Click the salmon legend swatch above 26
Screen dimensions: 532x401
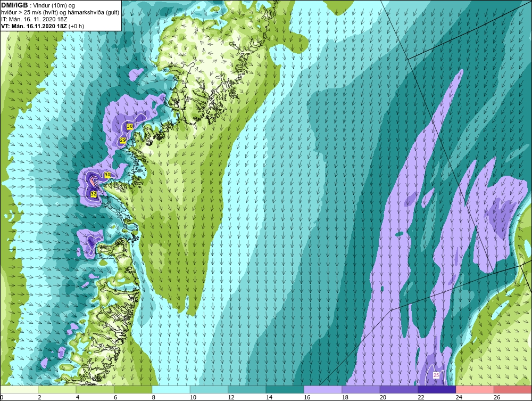(x=513, y=389)
